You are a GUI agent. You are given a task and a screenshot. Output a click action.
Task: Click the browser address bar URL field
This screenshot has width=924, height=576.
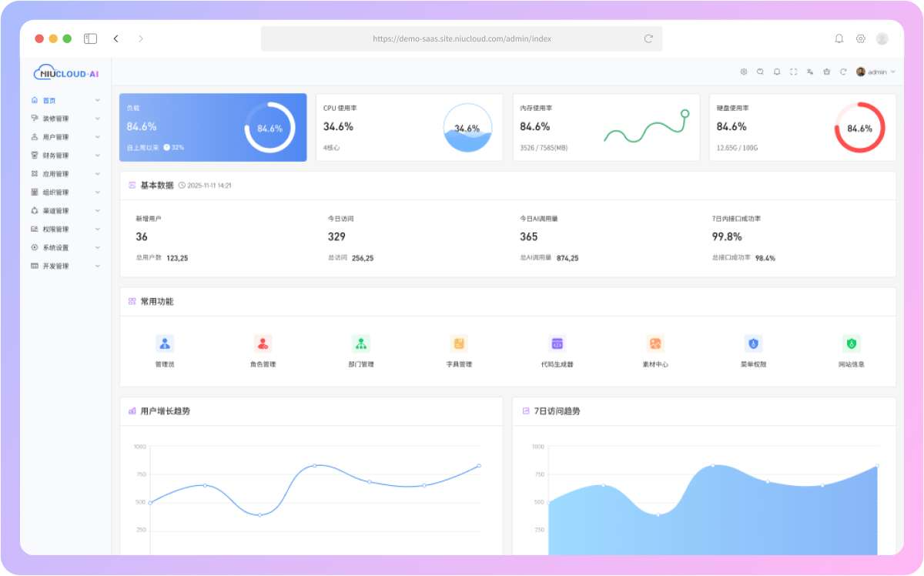pos(462,39)
